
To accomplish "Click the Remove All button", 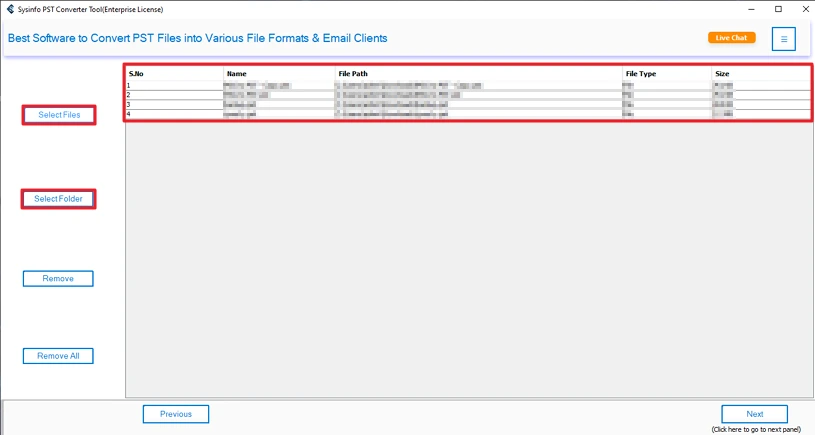I will pyautogui.click(x=58, y=356).
